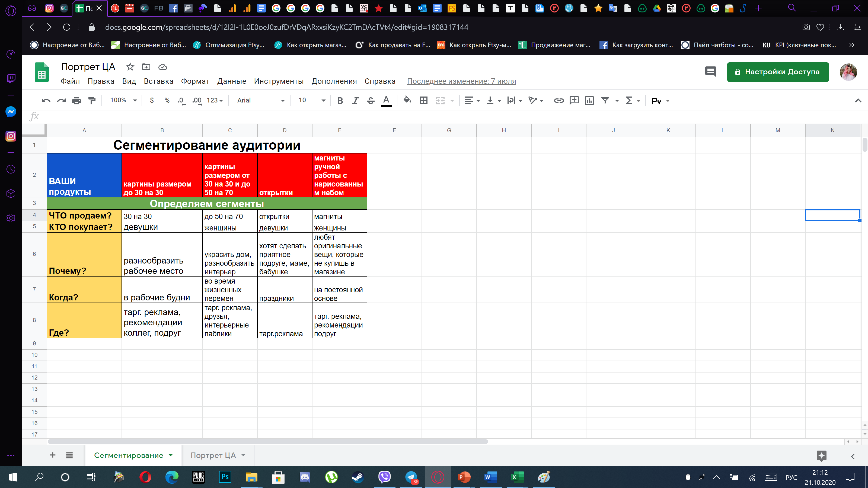Image resolution: width=868 pixels, height=488 pixels.
Task: Select cell with Определяем сегменты header
Action: click(207, 203)
